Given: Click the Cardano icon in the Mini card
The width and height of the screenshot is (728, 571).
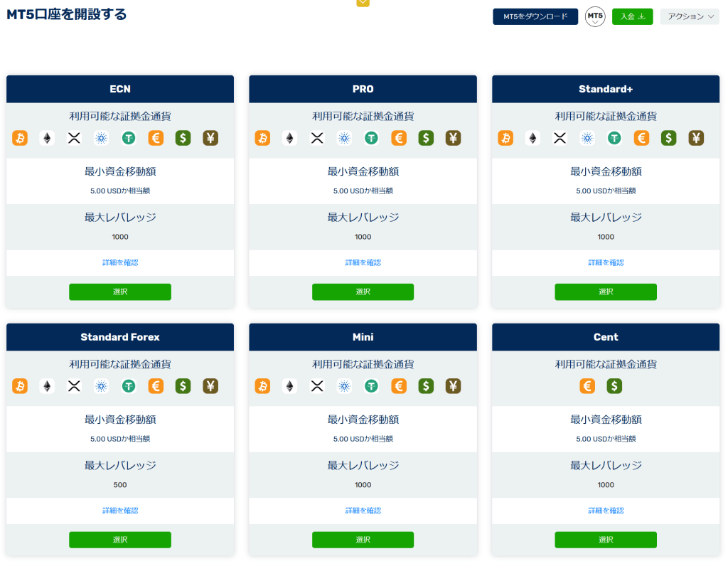Looking at the screenshot, I should tap(344, 386).
